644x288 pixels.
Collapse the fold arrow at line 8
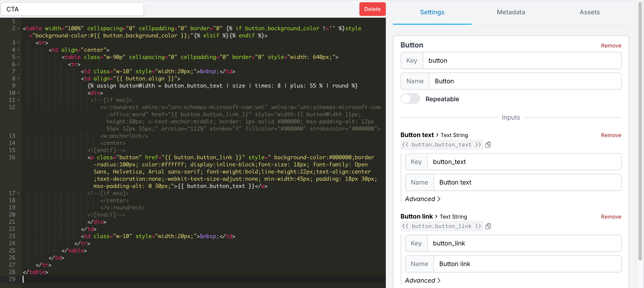[18, 79]
